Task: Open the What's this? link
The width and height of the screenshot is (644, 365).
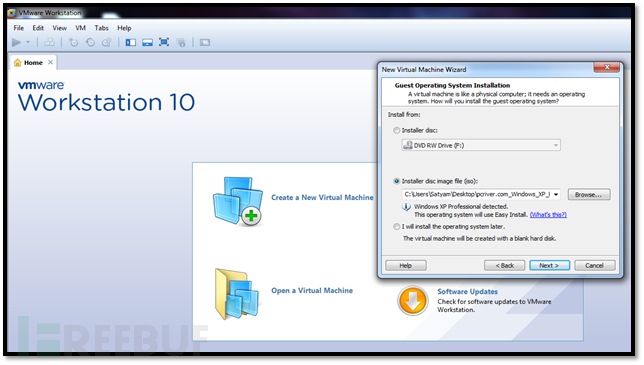Action: [x=548, y=215]
